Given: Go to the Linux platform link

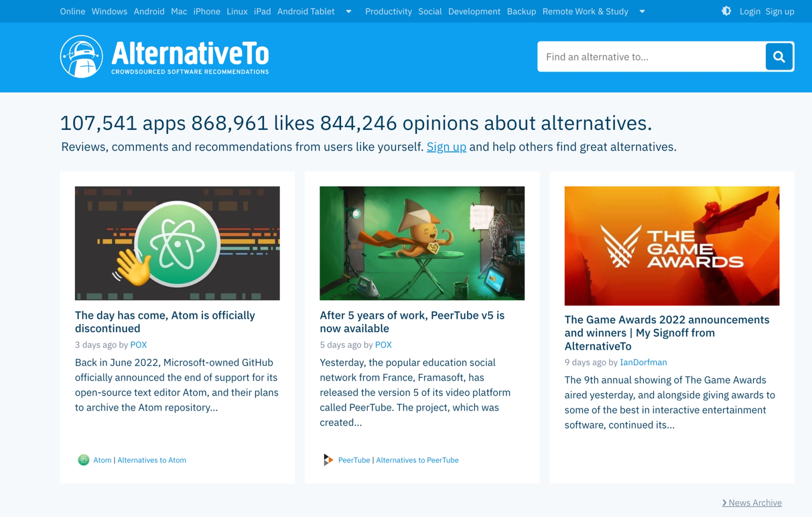Looking at the screenshot, I should [x=237, y=11].
